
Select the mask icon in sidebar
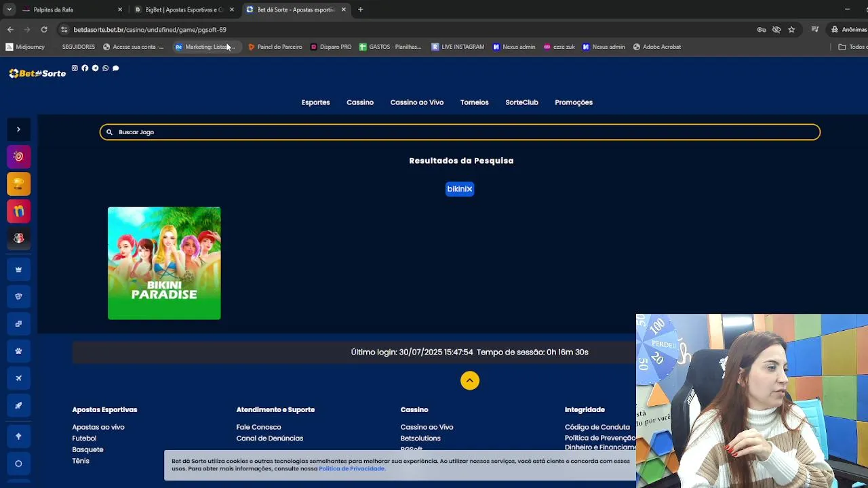[18, 296]
